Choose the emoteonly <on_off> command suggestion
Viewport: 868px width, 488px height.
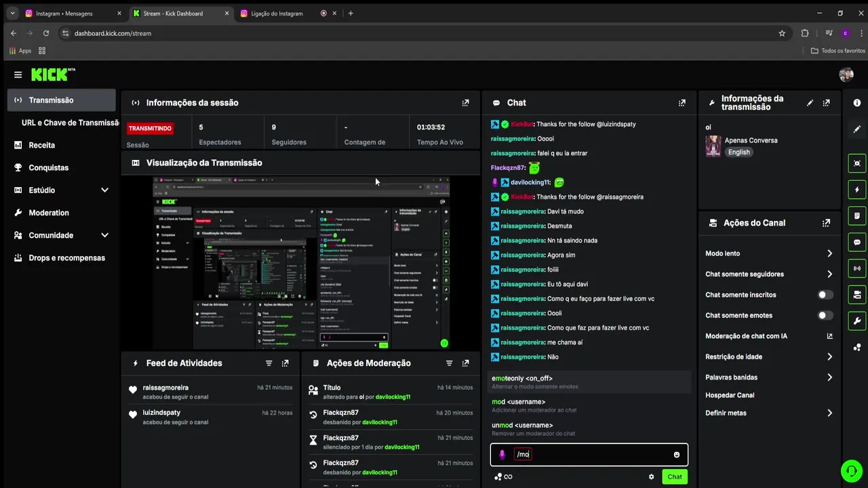[589, 382]
